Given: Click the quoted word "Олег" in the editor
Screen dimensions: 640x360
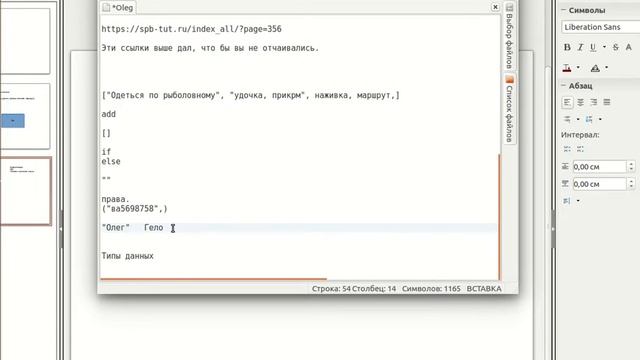Looking at the screenshot, I should tap(116, 228).
